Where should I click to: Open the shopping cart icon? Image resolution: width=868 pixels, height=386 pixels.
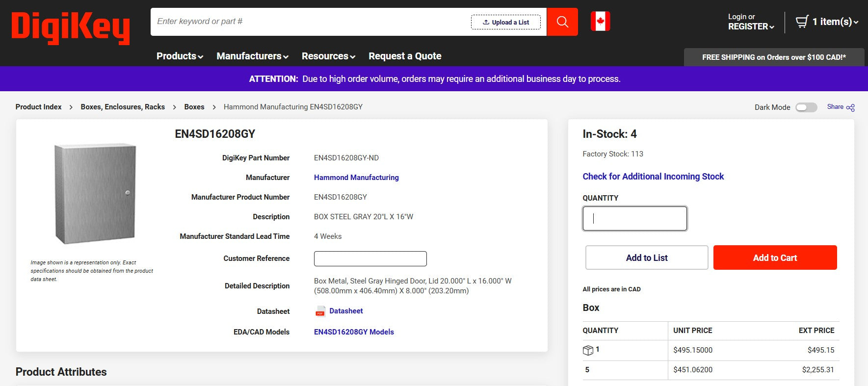tap(802, 22)
